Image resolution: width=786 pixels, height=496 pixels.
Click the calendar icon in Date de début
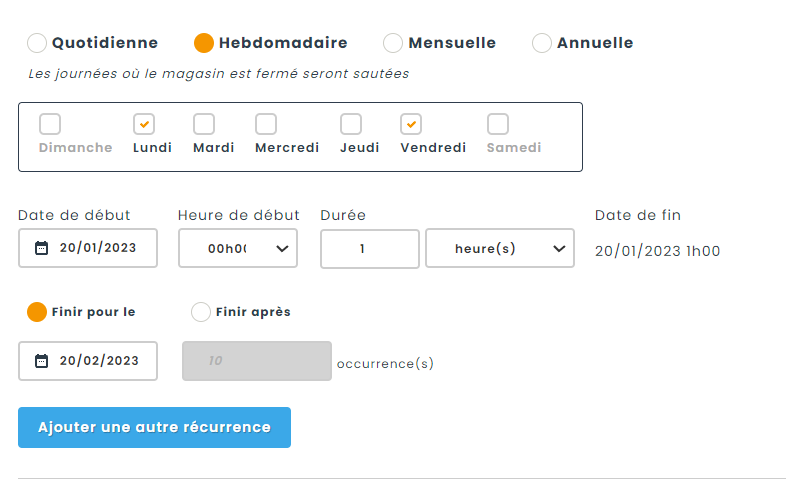[x=41, y=248]
